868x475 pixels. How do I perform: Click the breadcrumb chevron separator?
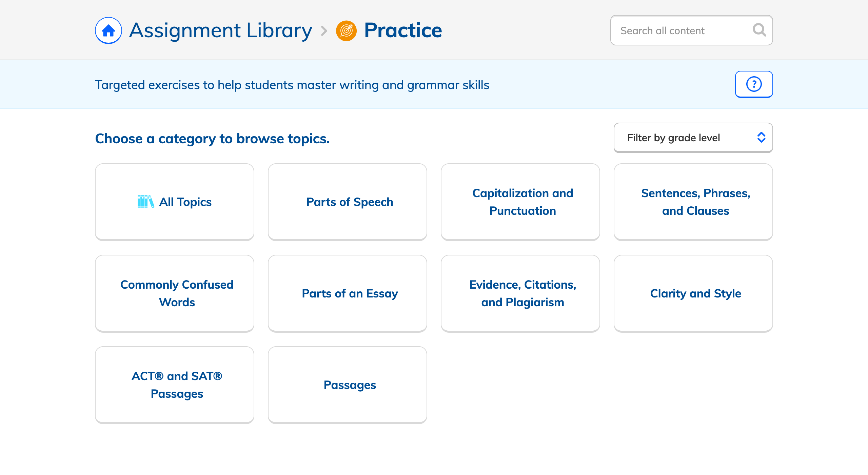pyautogui.click(x=324, y=31)
